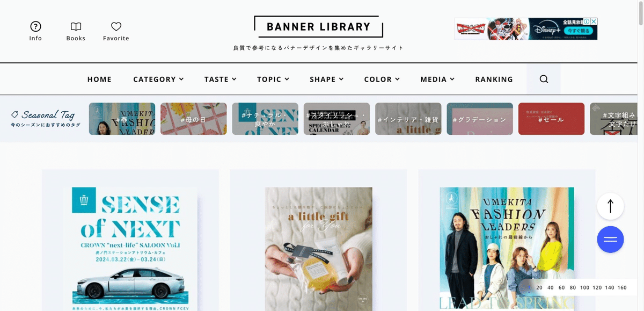Go to the HOME menu item
Image resolution: width=644 pixels, height=311 pixels.
tap(99, 79)
